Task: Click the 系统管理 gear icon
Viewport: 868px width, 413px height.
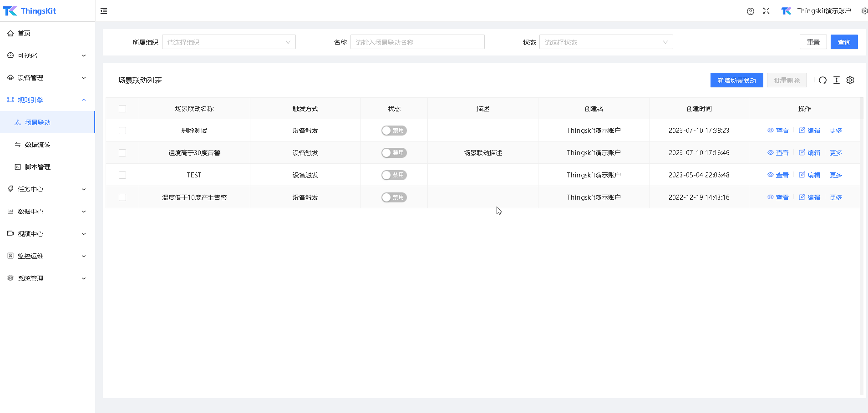Action: (10, 278)
